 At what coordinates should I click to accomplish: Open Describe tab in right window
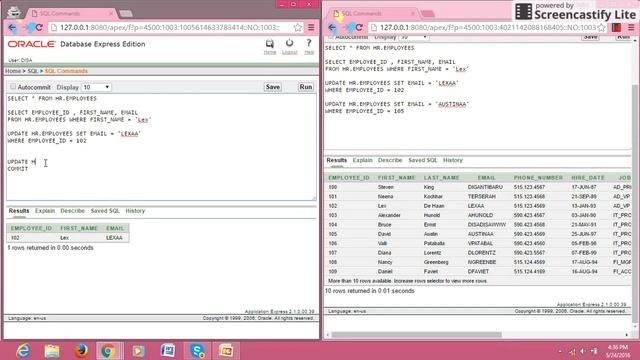[x=390, y=160]
